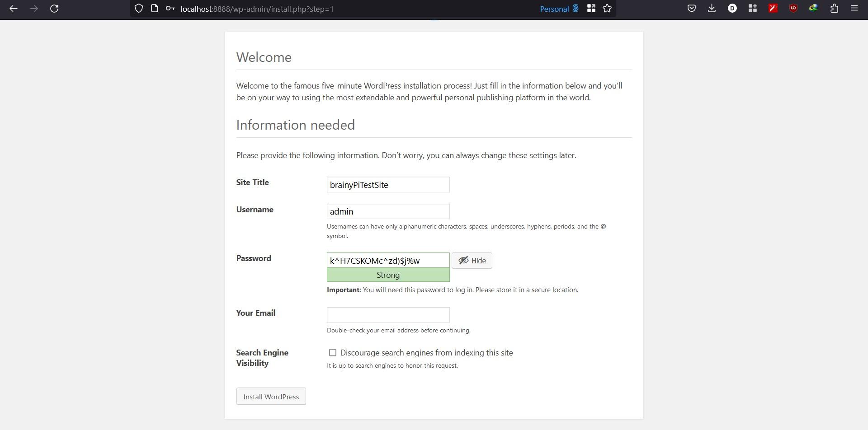Open the Personal container label

pos(559,9)
